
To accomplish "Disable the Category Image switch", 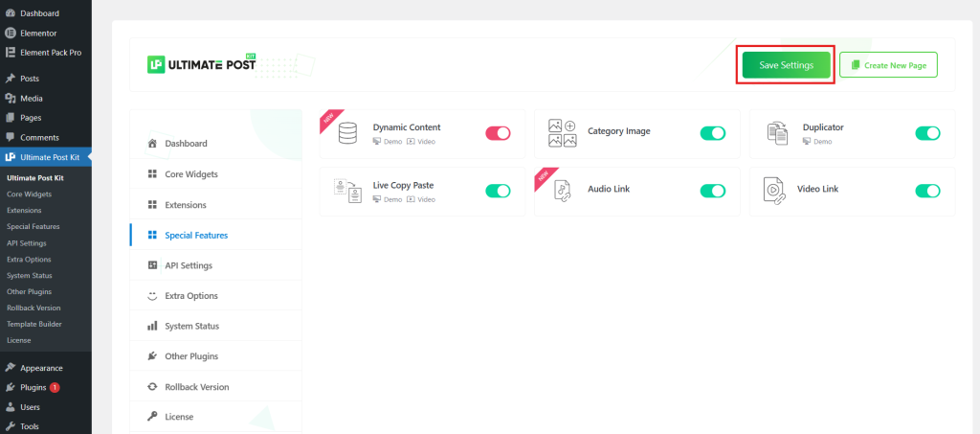I will [712, 133].
